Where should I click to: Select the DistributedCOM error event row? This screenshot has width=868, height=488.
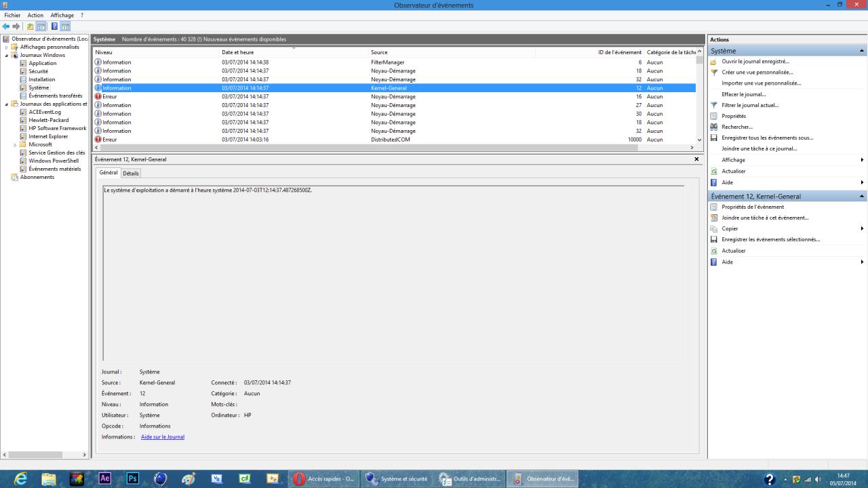coord(395,140)
